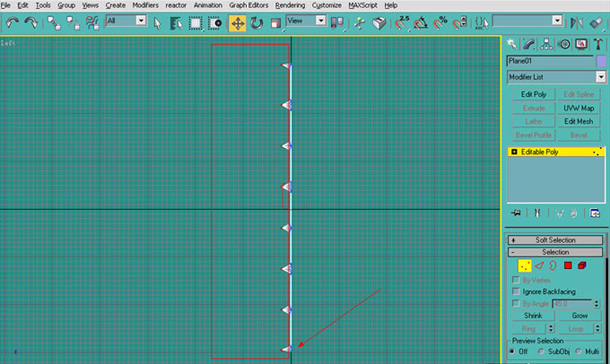Image resolution: width=610 pixels, height=364 pixels.
Task: Collapse the Selection rollout
Action: [x=555, y=252]
